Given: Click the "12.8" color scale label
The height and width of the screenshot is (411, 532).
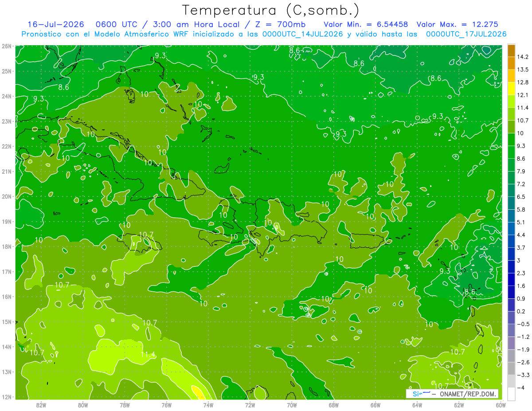Looking at the screenshot, I should (522, 82).
